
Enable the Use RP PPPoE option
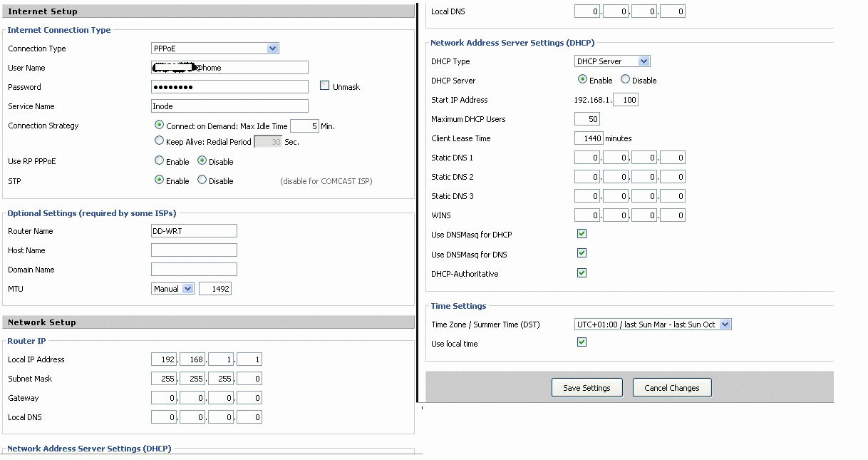(160, 161)
